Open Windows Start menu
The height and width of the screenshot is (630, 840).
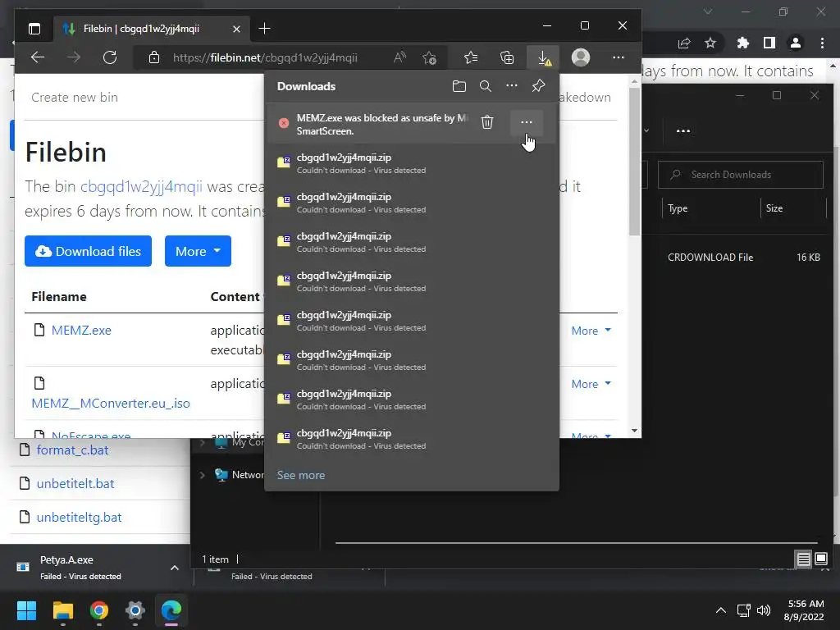coord(26,610)
